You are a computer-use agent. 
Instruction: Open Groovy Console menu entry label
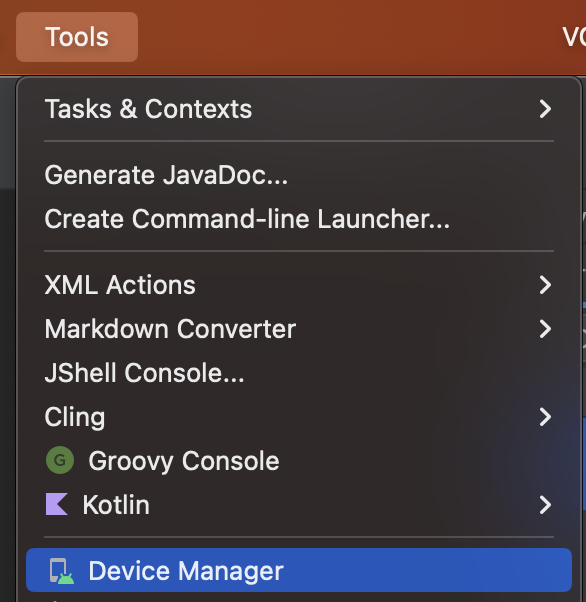pyautogui.click(x=184, y=461)
